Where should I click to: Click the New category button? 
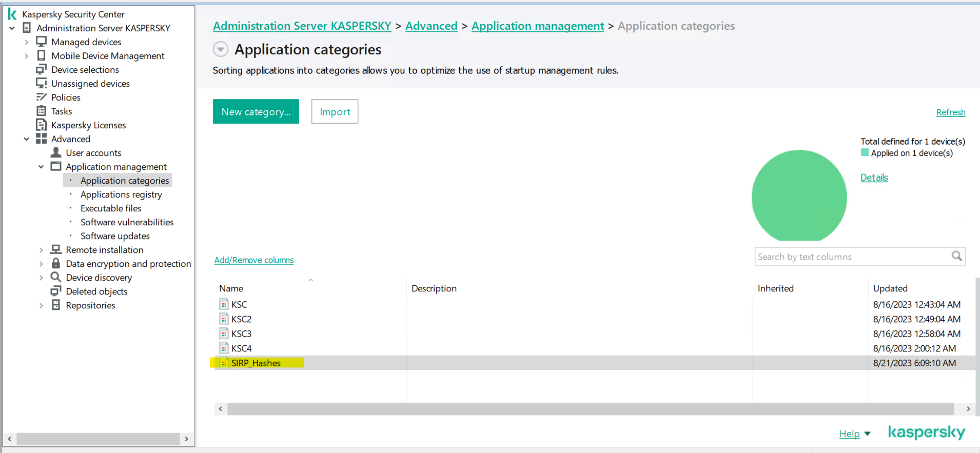coord(256,111)
